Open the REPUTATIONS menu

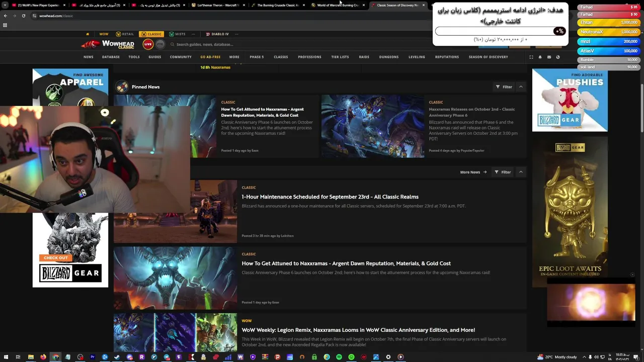447,57
